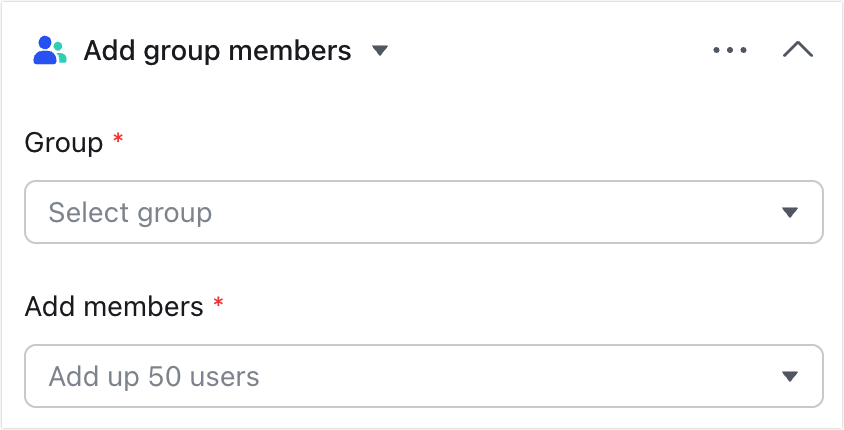The height and width of the screenshot is (430, 844).
Task: Click the arrow inside the Select group field
Action: (x=790, y=213)
